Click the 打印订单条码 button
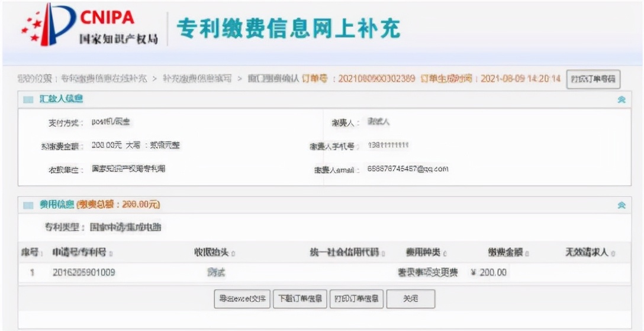 [593, 79]
